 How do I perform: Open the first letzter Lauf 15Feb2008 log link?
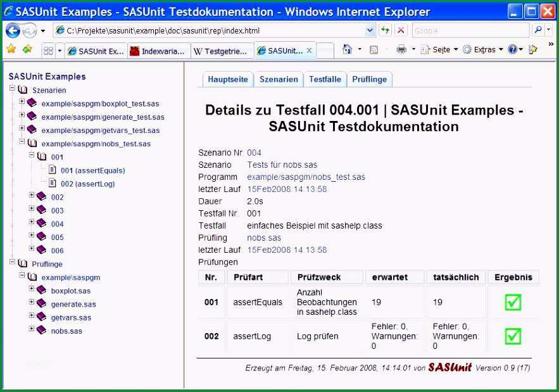click(287, 189)
